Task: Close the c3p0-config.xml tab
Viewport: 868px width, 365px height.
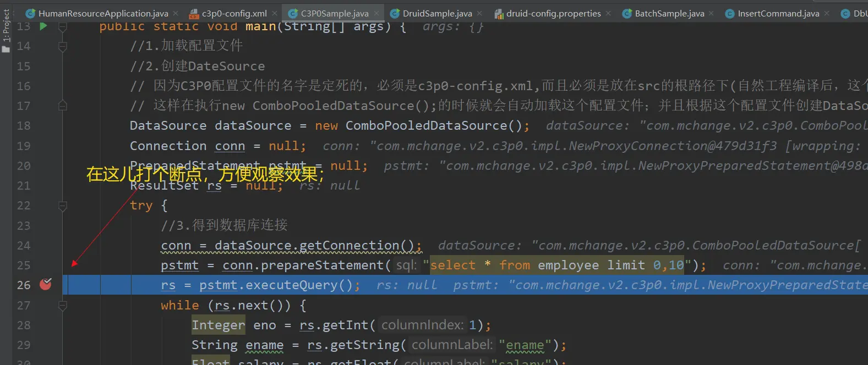Action: click(x=275, y=13)
